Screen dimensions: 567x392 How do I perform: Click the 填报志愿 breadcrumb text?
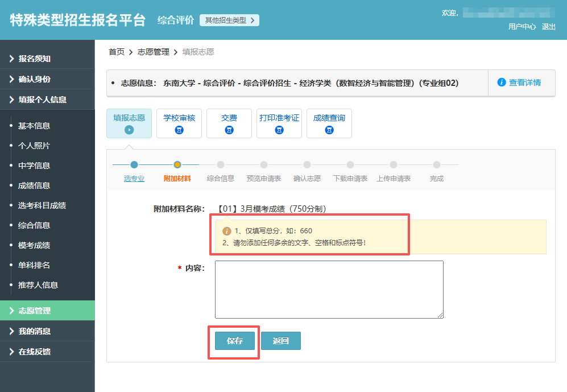198,52
